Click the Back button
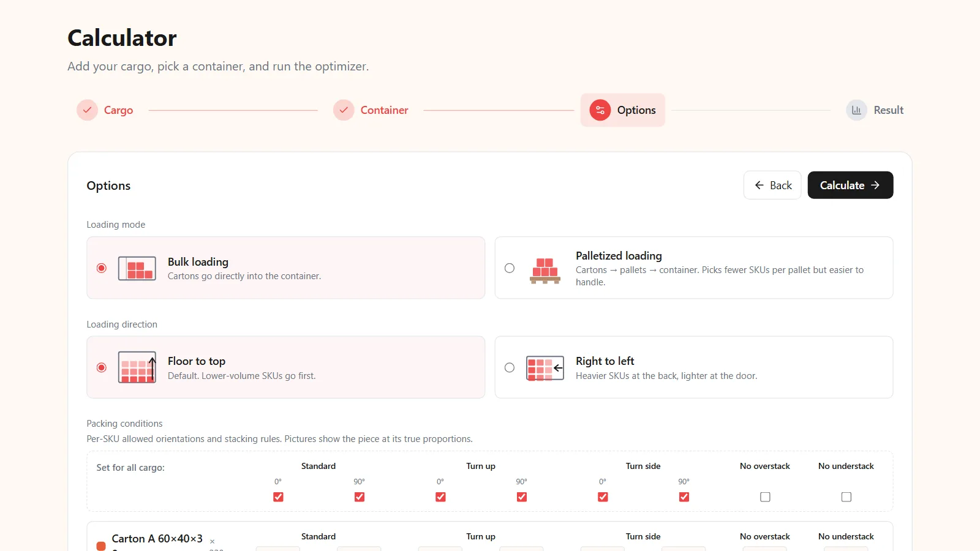This screenshot has width=980, height=551. click(x=772, y=185)
